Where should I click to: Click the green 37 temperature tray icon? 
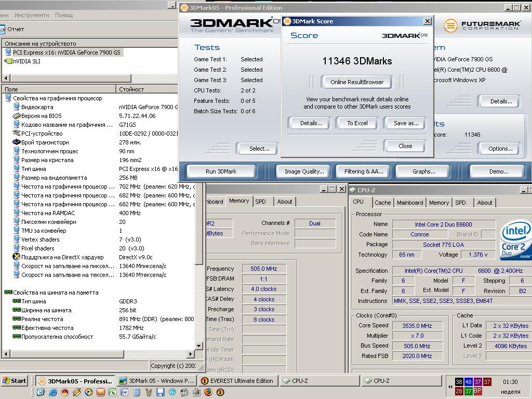pos(468,391)
